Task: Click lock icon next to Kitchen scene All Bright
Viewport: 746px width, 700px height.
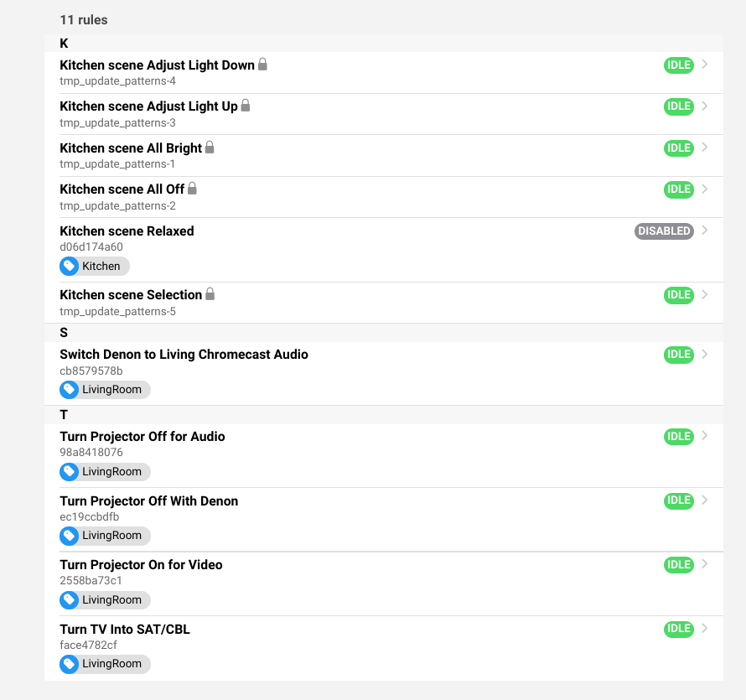Action: pyautogui.click(x=210, y=148)
